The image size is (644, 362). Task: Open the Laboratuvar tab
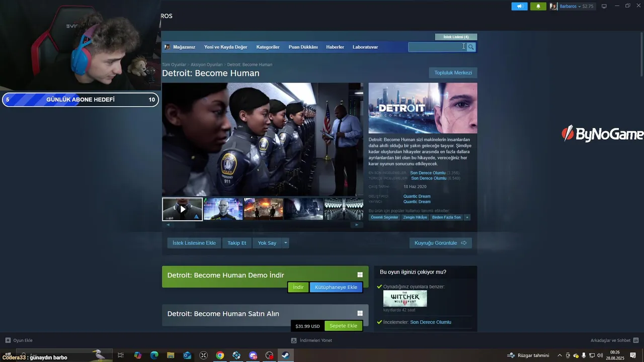(x=365, y=47)
